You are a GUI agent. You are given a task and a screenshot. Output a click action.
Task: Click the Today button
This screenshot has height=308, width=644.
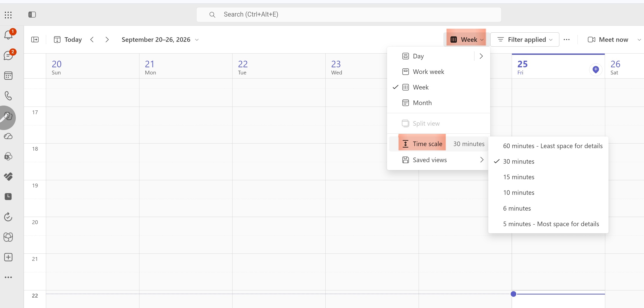pos(68,40)
